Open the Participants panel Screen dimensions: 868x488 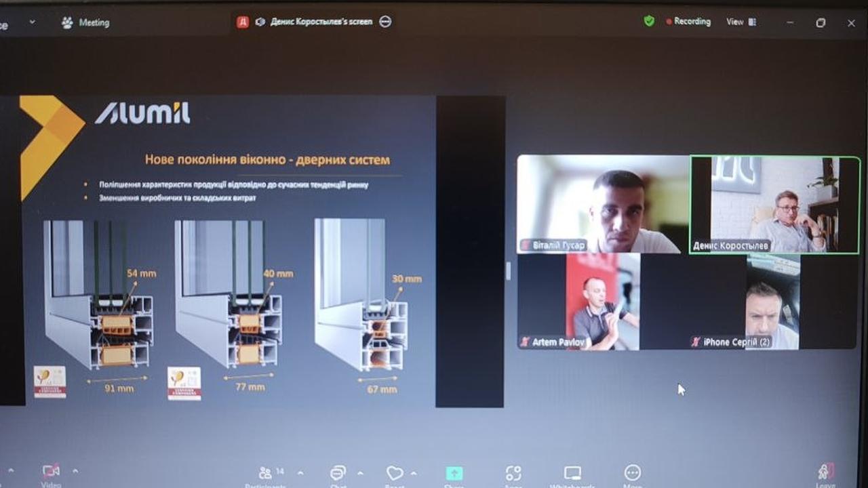265,474
